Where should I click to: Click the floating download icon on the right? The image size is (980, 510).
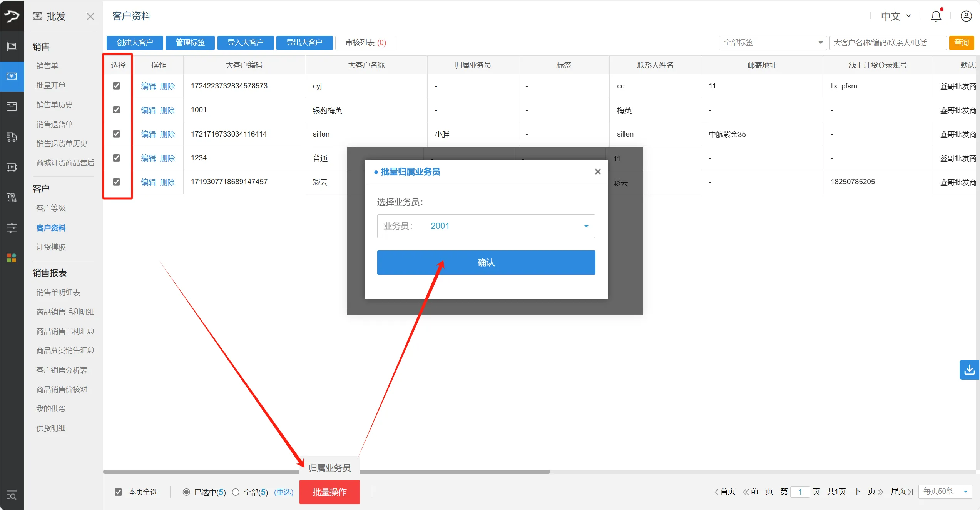click(x=970, y=370)
